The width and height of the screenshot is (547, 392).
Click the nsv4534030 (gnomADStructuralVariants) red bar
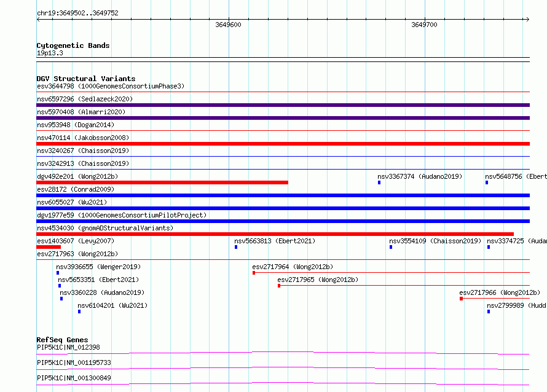pyautogui.click(x=275, y=234)
